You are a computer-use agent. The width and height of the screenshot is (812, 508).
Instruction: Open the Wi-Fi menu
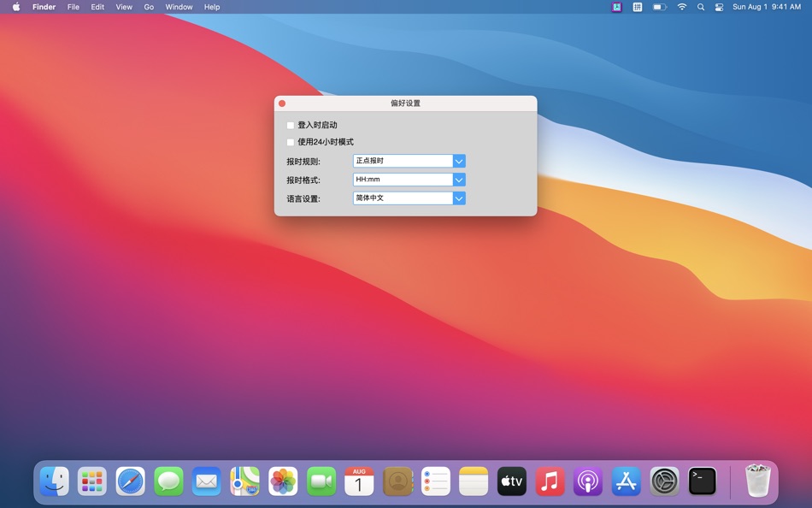point(682,7)
